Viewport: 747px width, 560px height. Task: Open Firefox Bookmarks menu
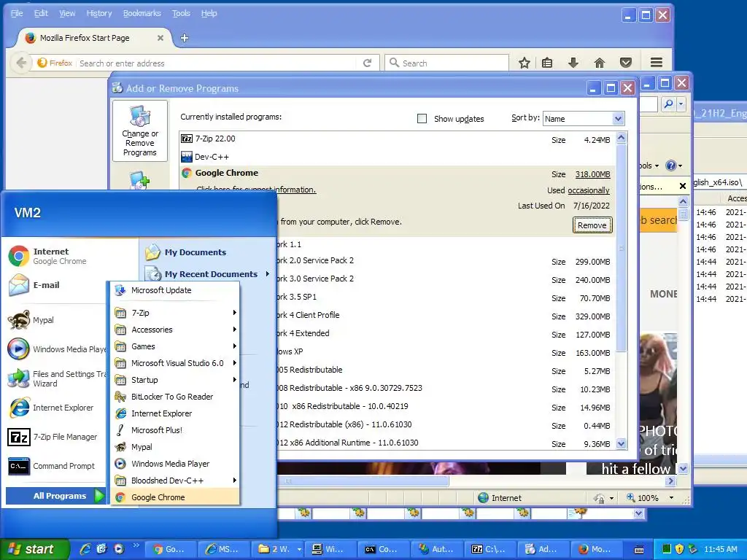[142, 13]
